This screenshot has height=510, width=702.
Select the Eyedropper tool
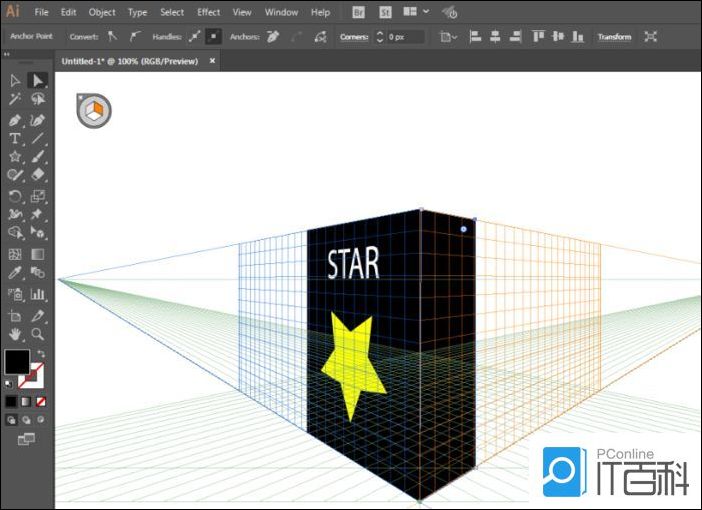pyautogui.click(x=16, y=273)
